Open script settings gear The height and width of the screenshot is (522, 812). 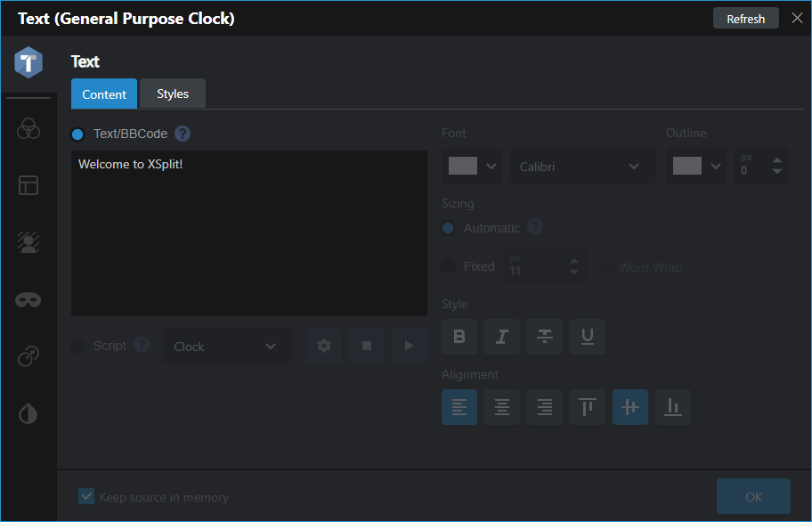(x=324, y=346)
